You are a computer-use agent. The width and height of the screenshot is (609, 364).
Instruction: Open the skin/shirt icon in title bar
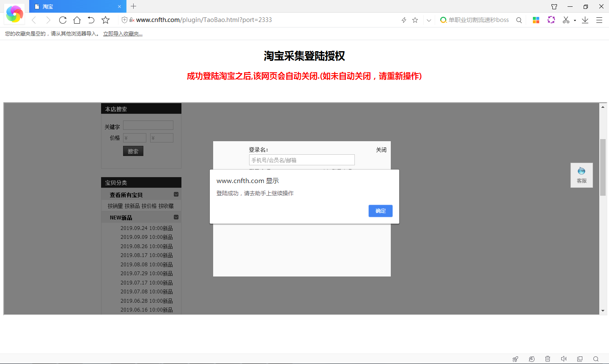[554, 6]
